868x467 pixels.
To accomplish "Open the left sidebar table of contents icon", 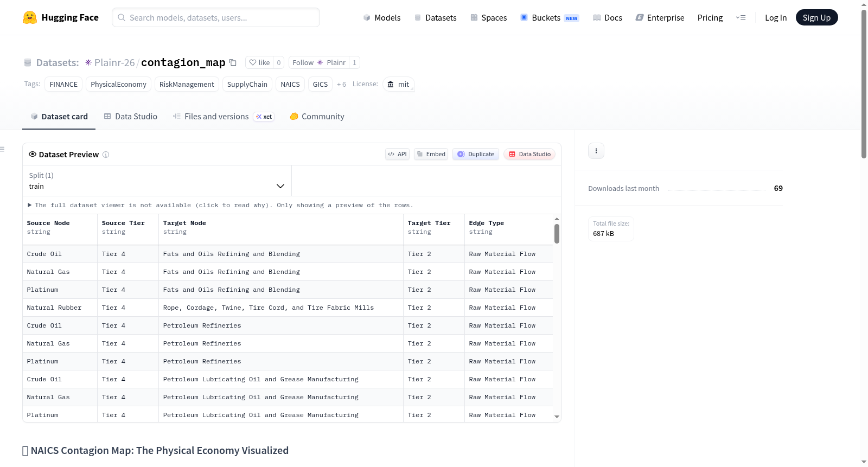I will click(x=3, y=149).
